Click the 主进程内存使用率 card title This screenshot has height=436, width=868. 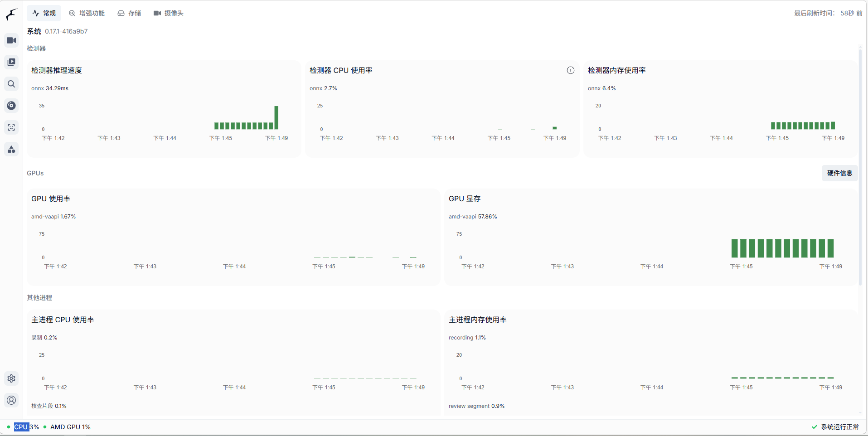tap(478, 320)
